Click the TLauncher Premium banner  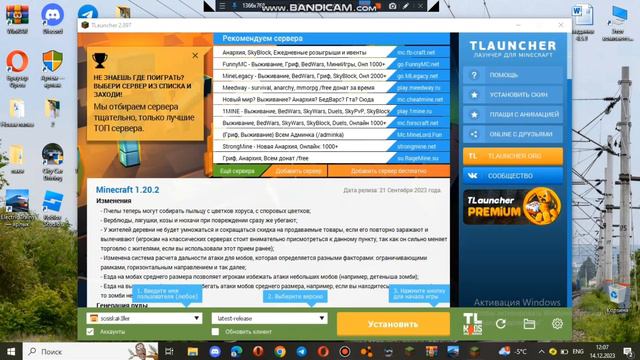tap(513, 206)
